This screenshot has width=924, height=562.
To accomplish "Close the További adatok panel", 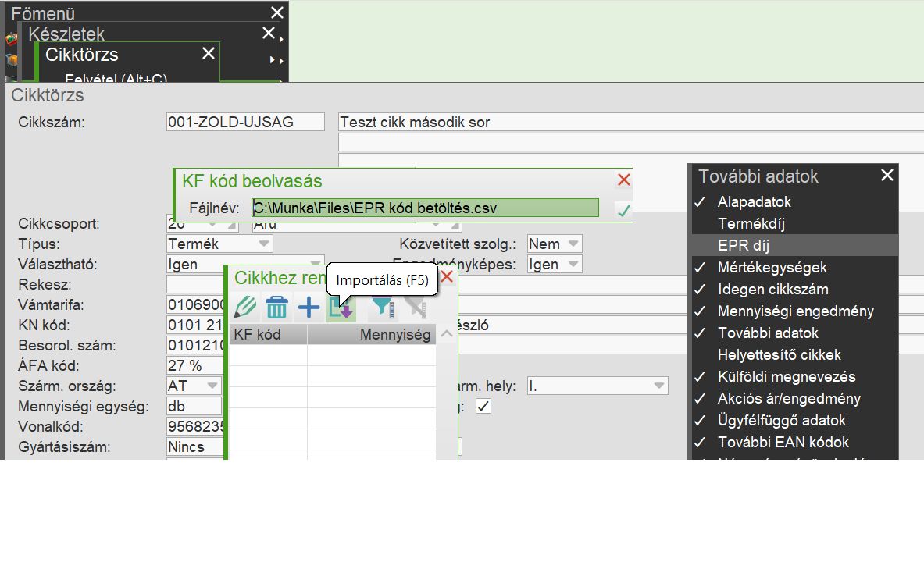I will tap(887, 175).
